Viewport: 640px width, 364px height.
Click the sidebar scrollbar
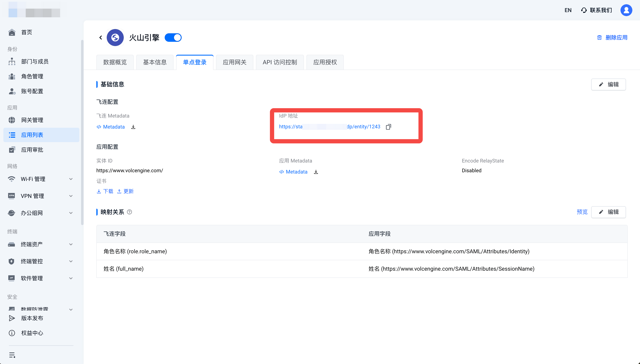point(82,133)
